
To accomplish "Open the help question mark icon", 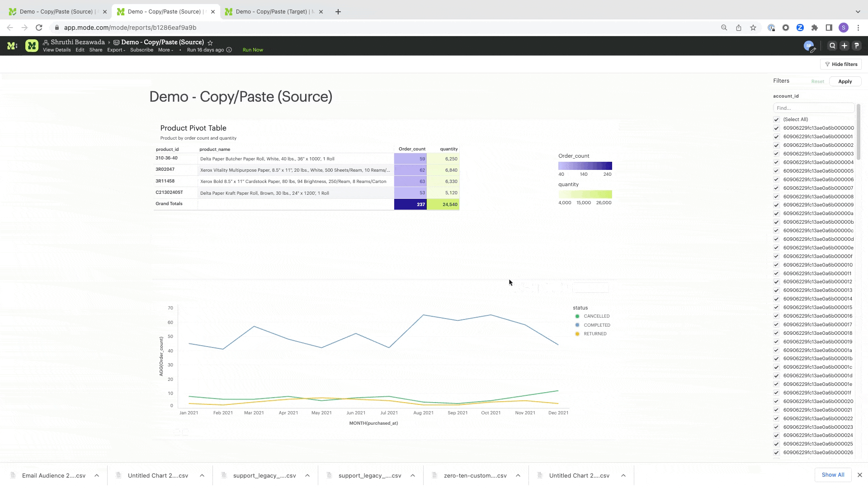I will (857, 46).
